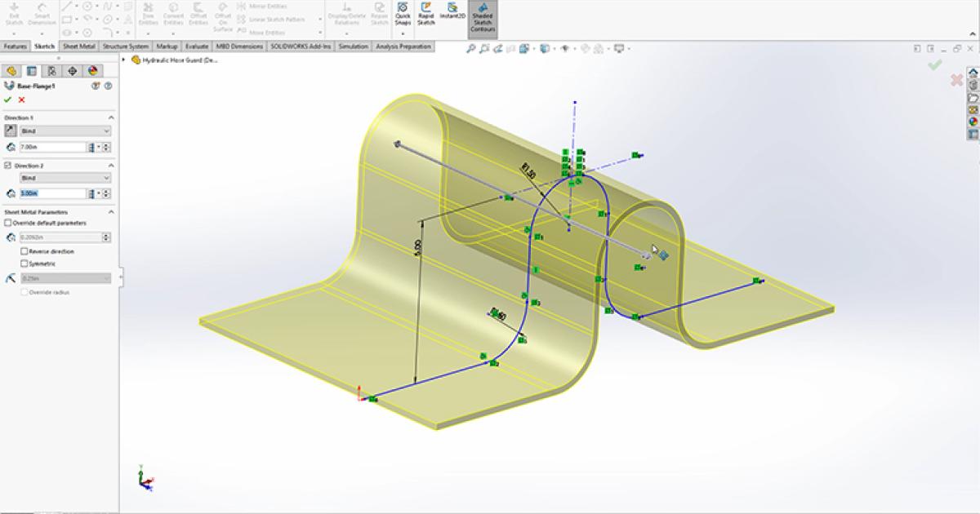This screenshot has width=980, height=514.
Task: Toggle the Symmetric checkbox
Action: [x=24, y=264]
